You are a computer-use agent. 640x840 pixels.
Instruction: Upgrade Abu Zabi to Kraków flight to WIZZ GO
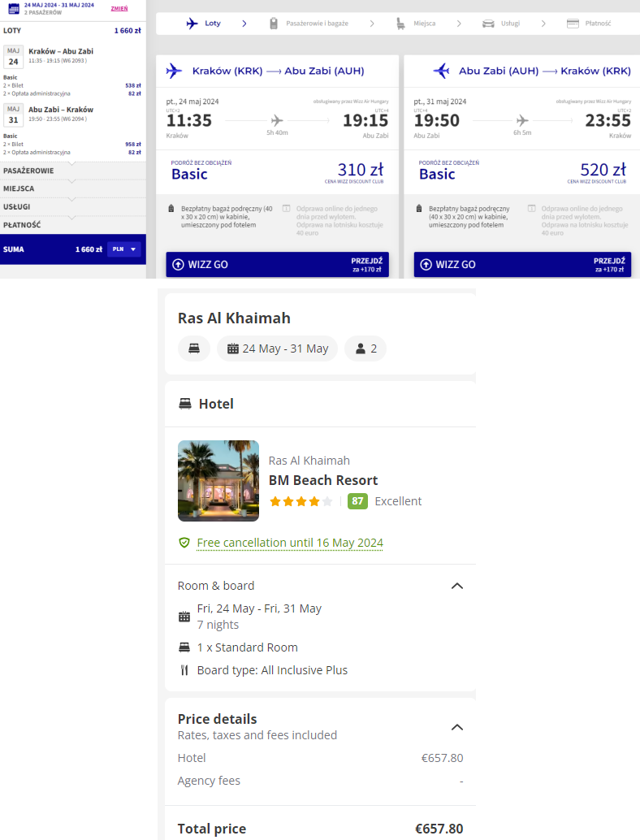tap(522, 265)
